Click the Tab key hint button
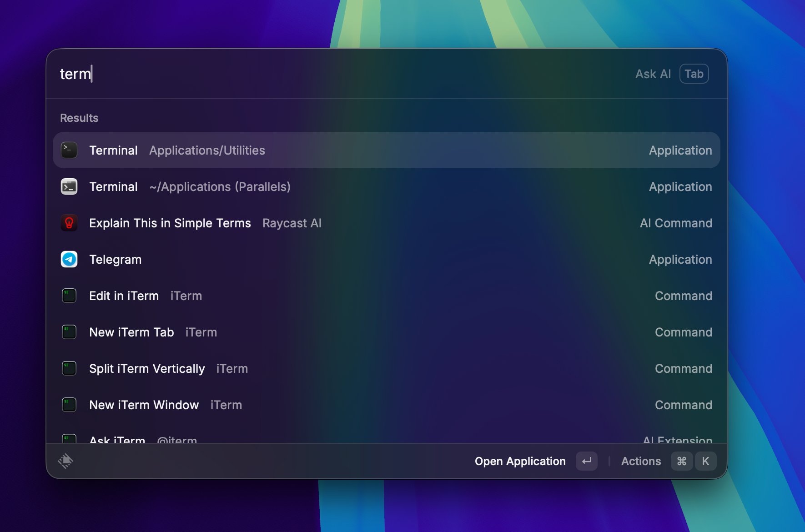 click(x=694, y=74)
